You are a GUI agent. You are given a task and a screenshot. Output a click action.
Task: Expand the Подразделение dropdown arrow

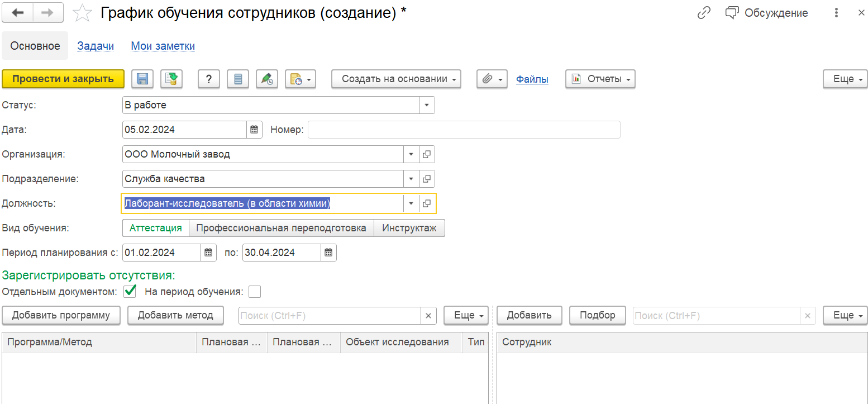tap(411, 179)
